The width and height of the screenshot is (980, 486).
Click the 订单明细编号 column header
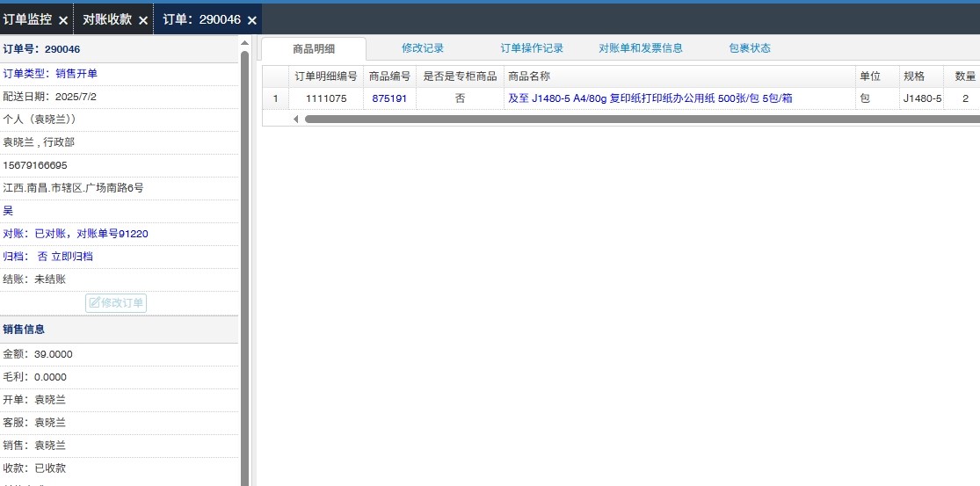point(326,76)
